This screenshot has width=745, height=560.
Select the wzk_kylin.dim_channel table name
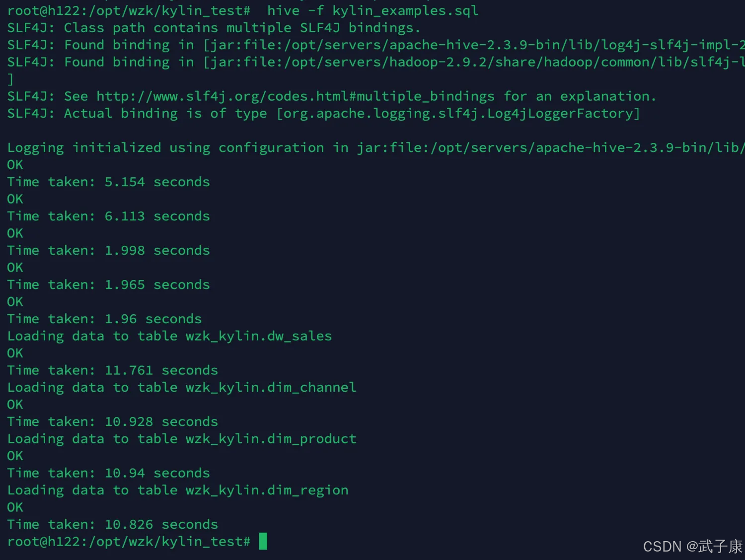tap(271, 387)
